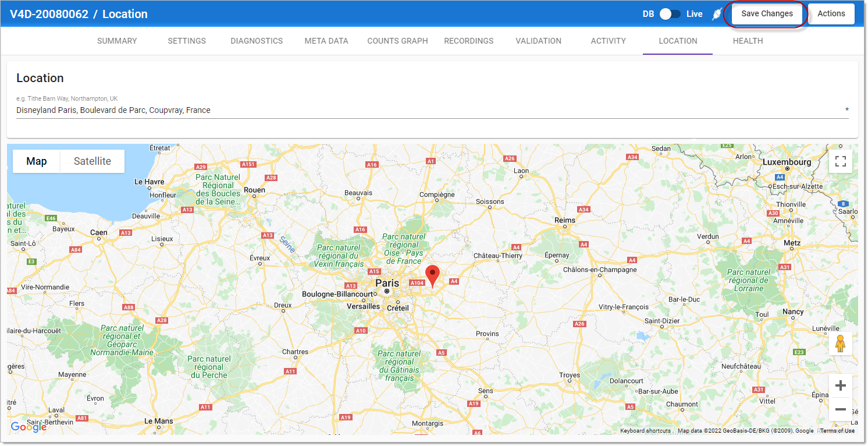The width and height of the screenshot is (868, 446).
Task: Click the Sens town label
Action: (x=485, y=391)
